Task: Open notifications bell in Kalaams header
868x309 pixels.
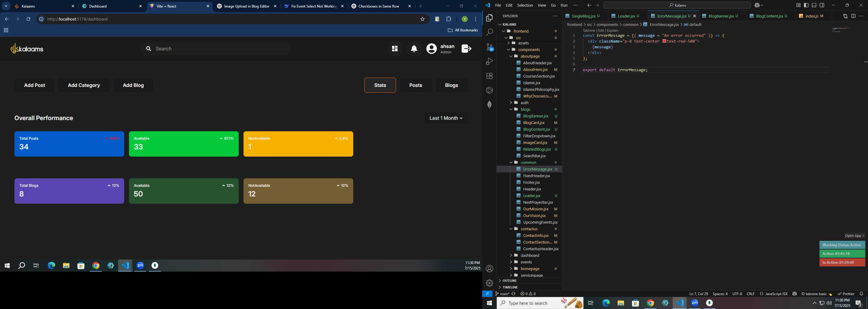Action: pos(414,49)
